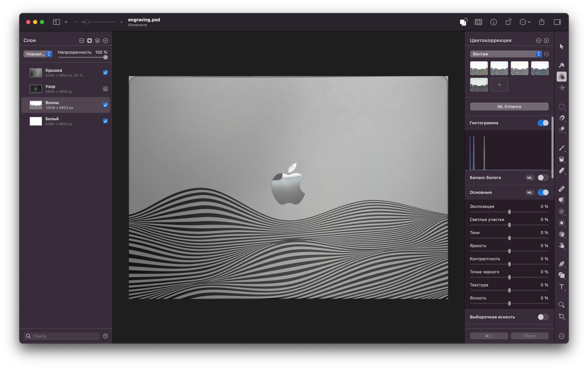Open Layers panel ellipsis options menu
The height and width of the screenshot is (369, 588).
coord(82,40)
